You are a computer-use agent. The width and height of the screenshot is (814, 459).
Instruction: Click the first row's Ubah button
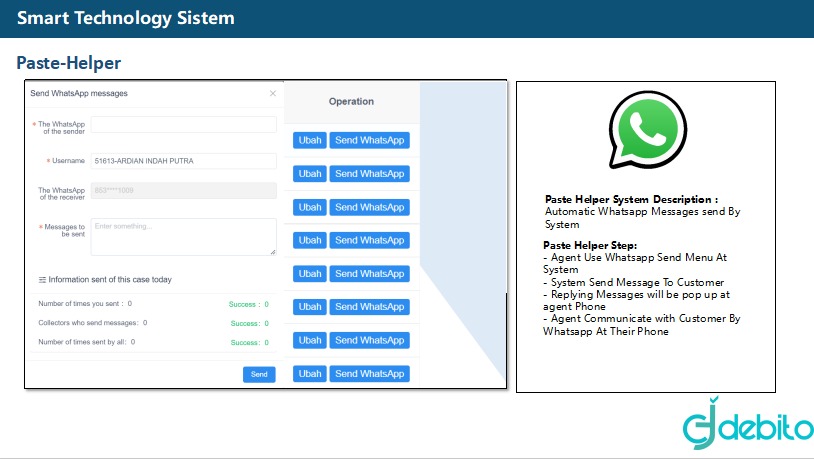pos(310,140)
